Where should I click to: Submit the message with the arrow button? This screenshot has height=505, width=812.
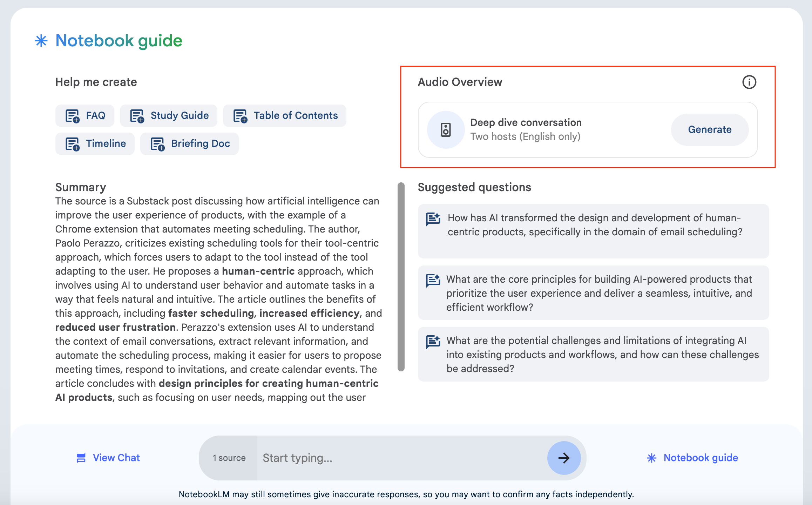564,458
